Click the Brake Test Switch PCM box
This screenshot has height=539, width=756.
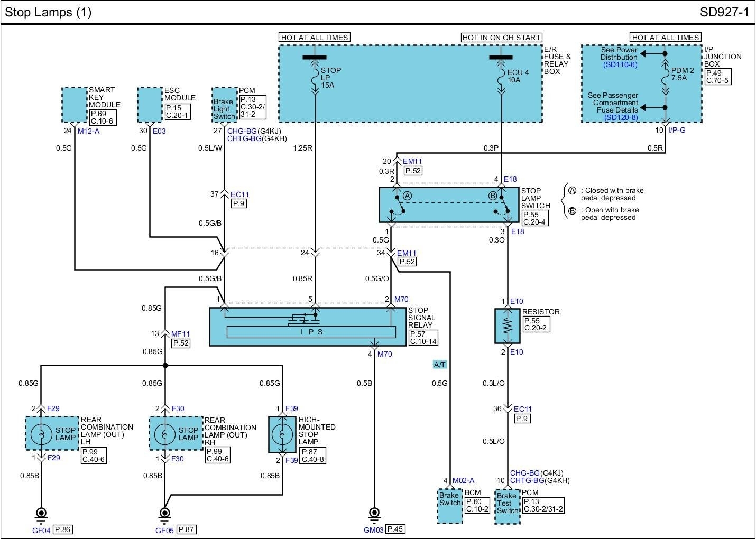pyautogui.click(x=508, y=507)
